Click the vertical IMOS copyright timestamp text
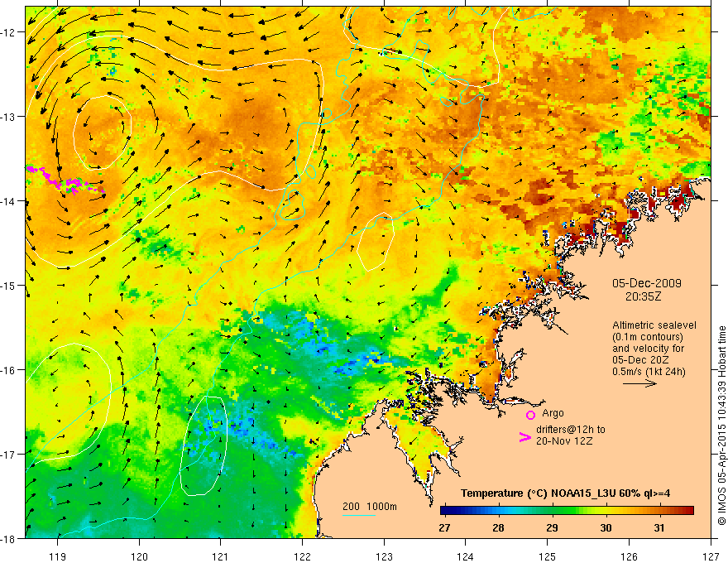 point(721,426)
